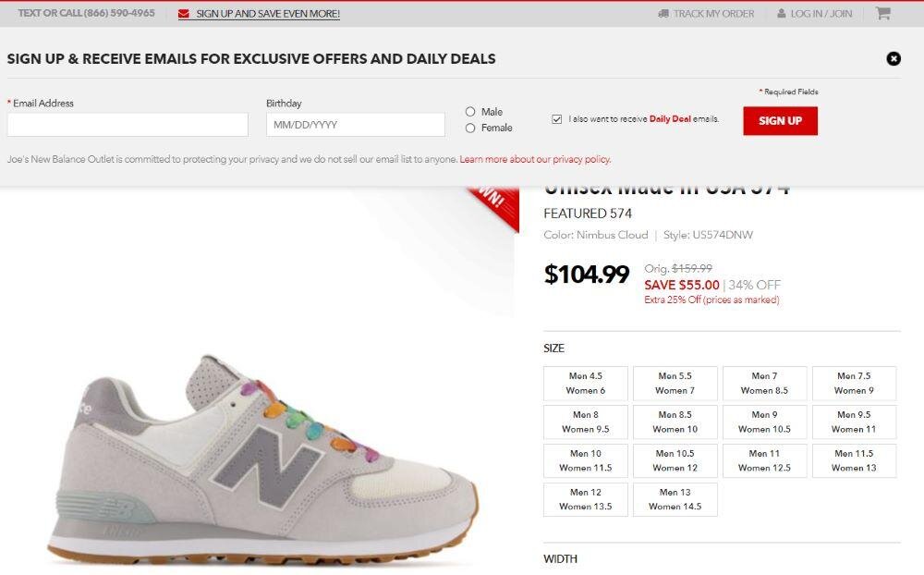The height and width of the screenshot is (575, 924).
Task: Click the red envelope sign-up icon
Action: pyautogui.click(x=184, y=14)
